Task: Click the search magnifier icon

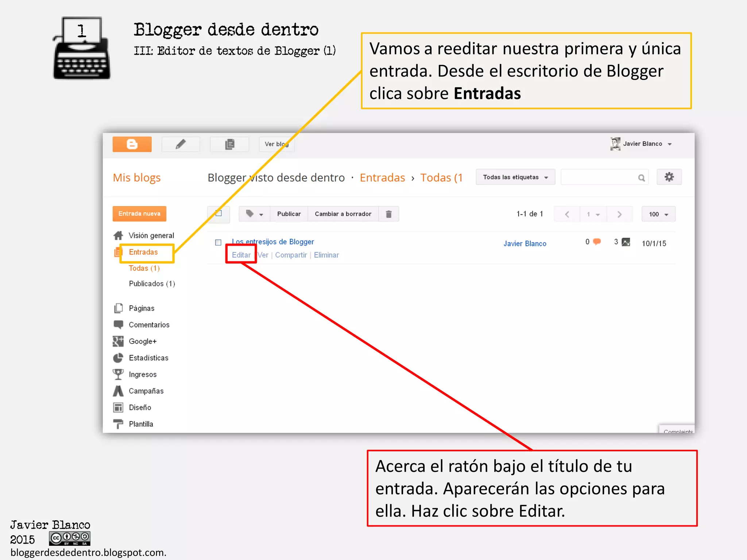Action: coord(641,178)
